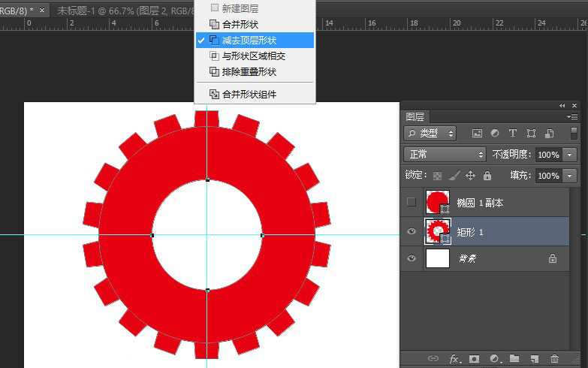Screen dimensions: 588x368
Task: Delete layer using the trash icon
Action: point(554,360)
